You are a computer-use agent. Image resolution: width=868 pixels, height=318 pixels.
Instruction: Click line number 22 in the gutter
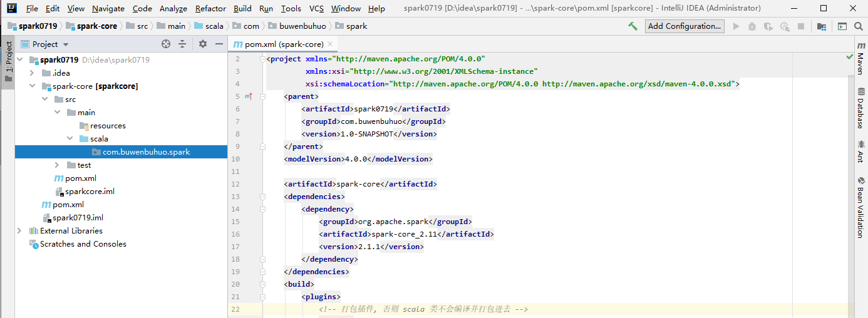[235, 309]
